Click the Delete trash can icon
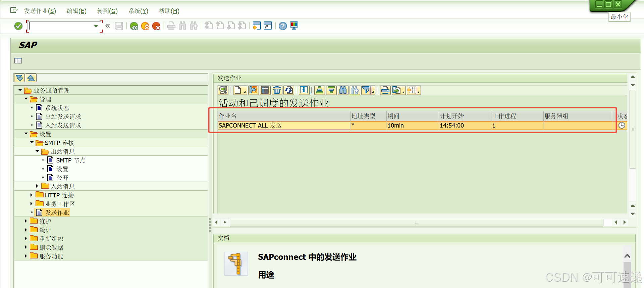 click(x=277, y=90)
